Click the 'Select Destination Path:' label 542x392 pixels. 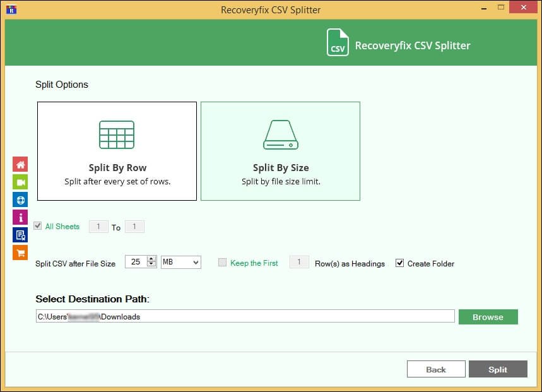pyautogui.click(x=92, y=299)
